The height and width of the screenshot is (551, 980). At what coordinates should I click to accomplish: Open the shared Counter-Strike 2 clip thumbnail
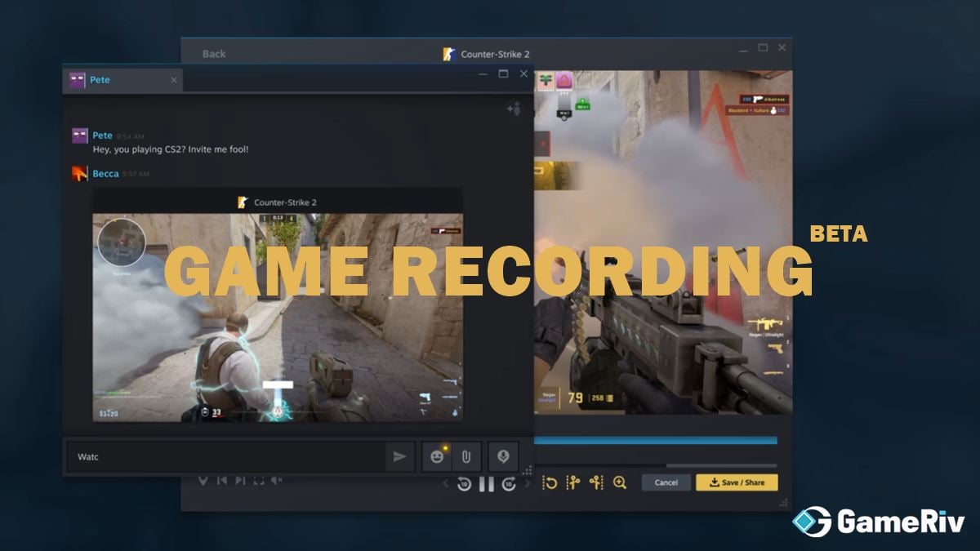click(278, 318)
